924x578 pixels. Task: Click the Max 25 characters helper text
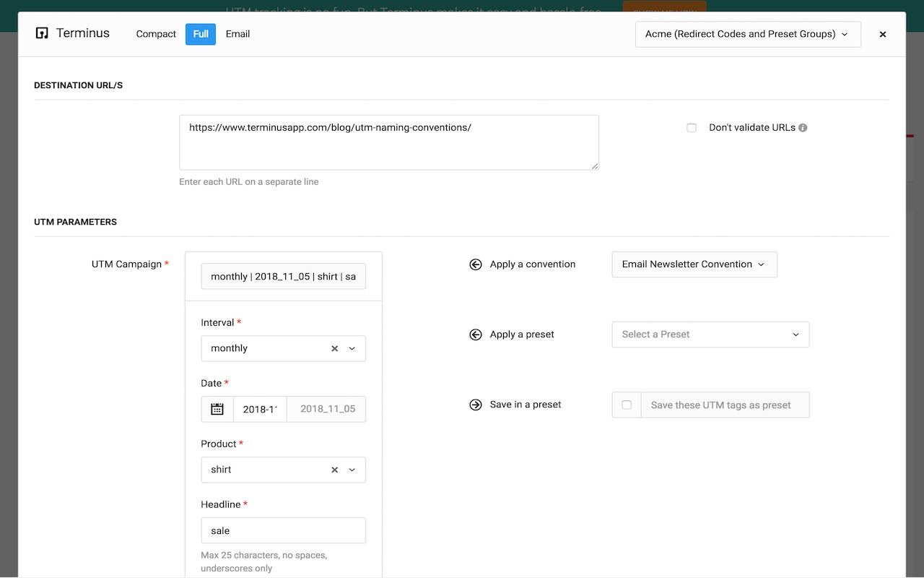(263, 561)
